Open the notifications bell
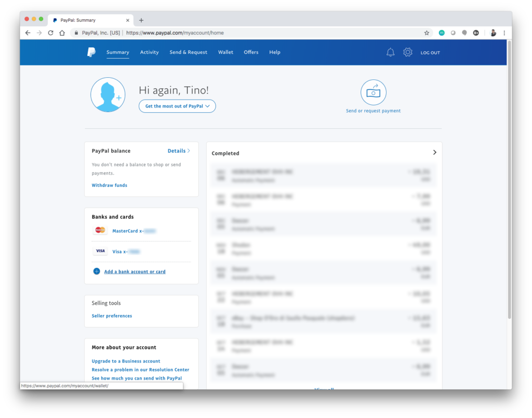532x418 pixels. coord(390,52)
